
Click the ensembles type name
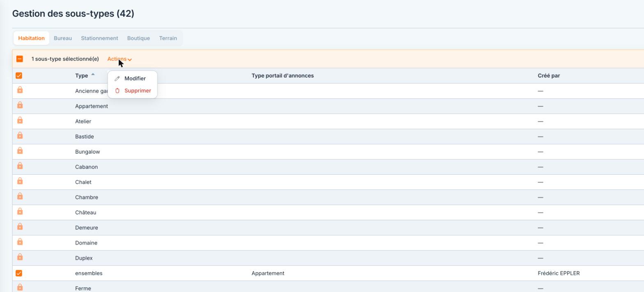coord(89,273)
